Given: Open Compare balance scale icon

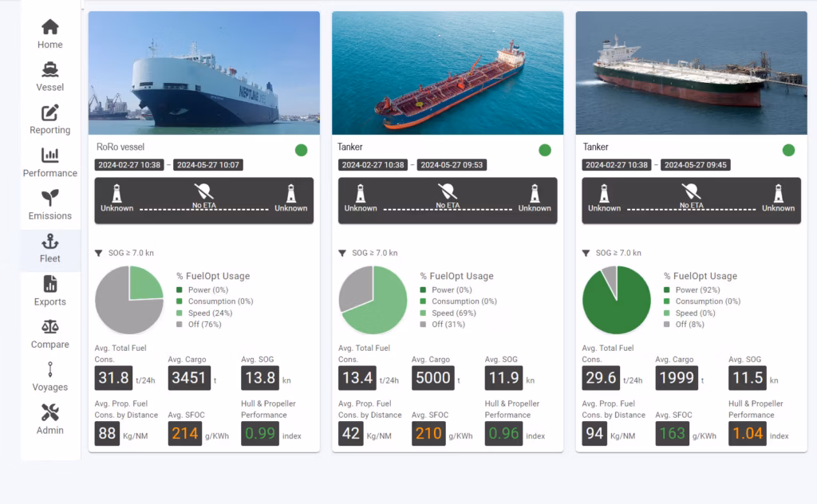Looking at the screenshot, I should coord(49,327).
